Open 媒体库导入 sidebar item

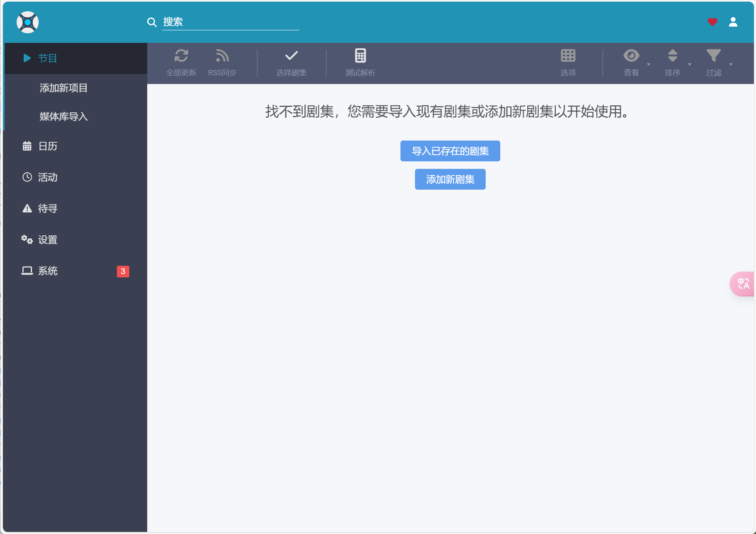76,116
